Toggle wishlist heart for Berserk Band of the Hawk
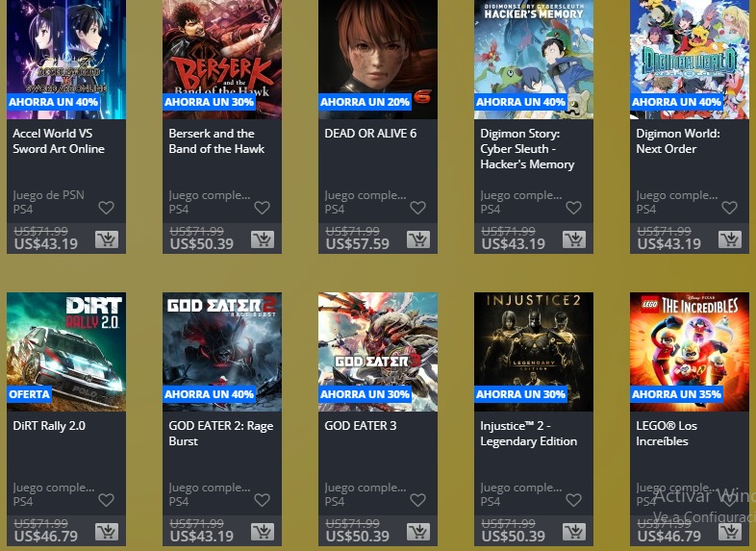756x551 pixels. tap(262, 208)
